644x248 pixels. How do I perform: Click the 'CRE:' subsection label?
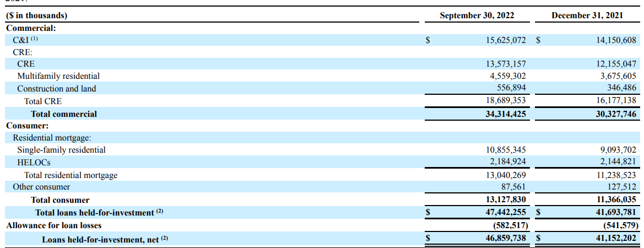[23, 52]
